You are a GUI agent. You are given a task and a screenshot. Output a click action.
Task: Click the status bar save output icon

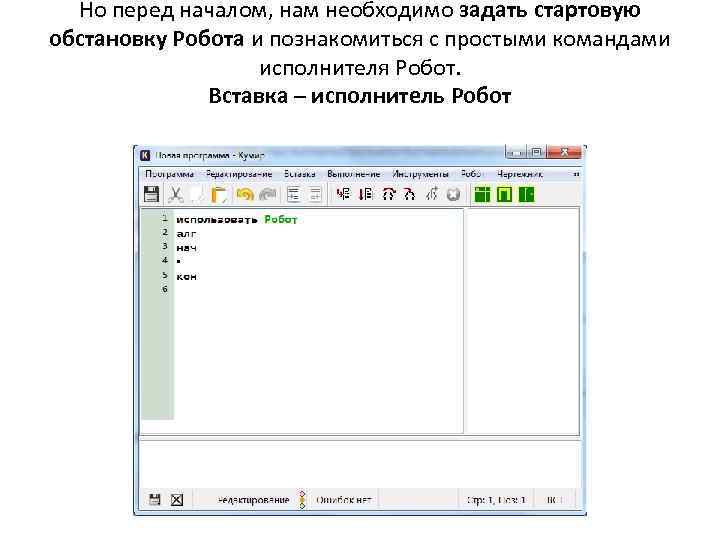155,500
